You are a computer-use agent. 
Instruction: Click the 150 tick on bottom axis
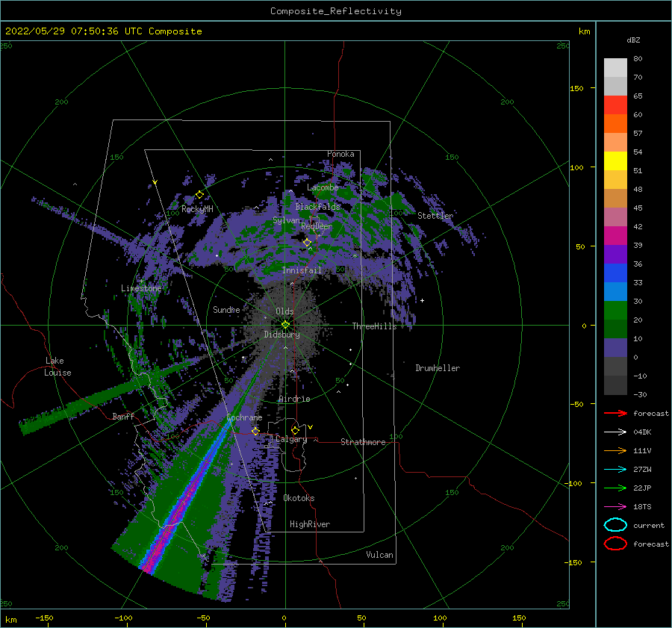519,618
